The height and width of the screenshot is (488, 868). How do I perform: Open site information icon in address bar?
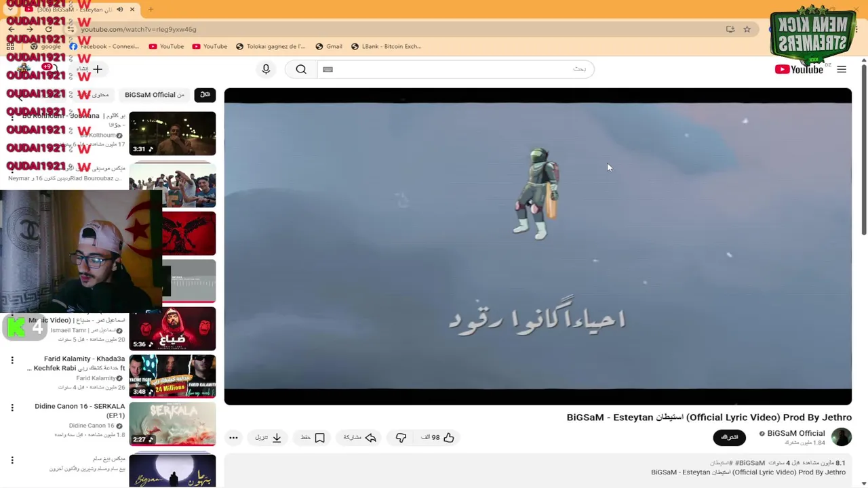click(x=71, y=29)
